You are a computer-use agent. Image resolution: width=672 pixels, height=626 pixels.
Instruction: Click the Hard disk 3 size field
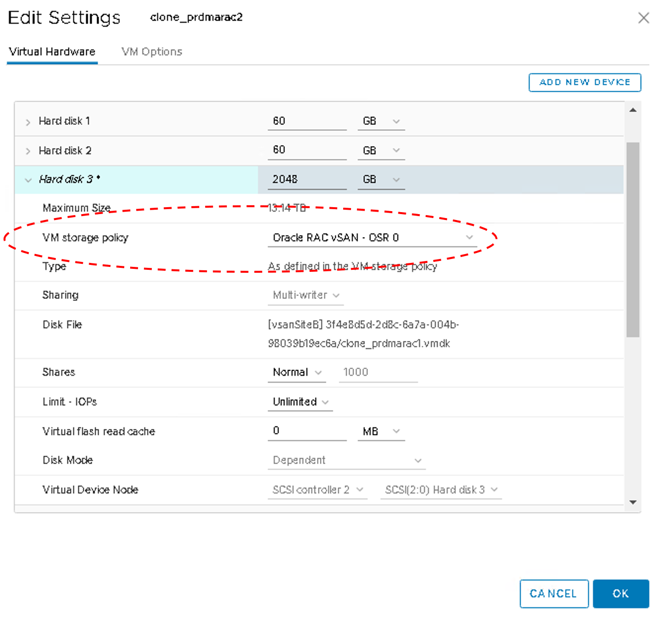coord(307,180)
